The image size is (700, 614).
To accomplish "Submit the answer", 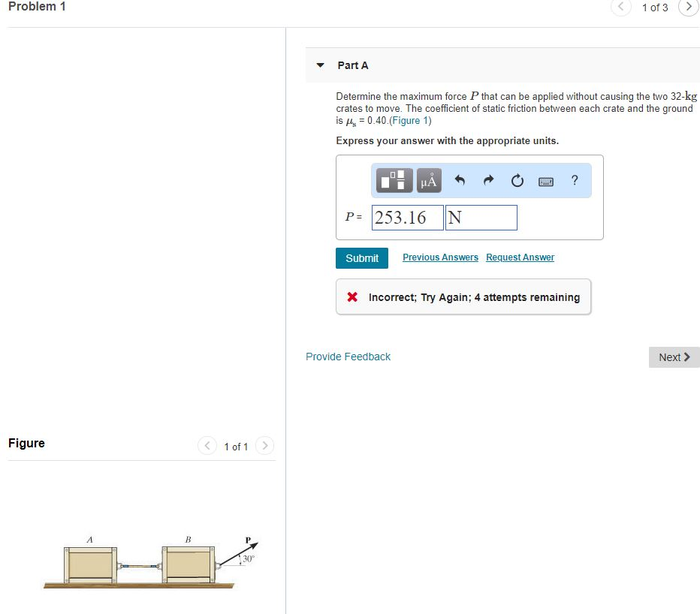I will (x=362, y=257).
